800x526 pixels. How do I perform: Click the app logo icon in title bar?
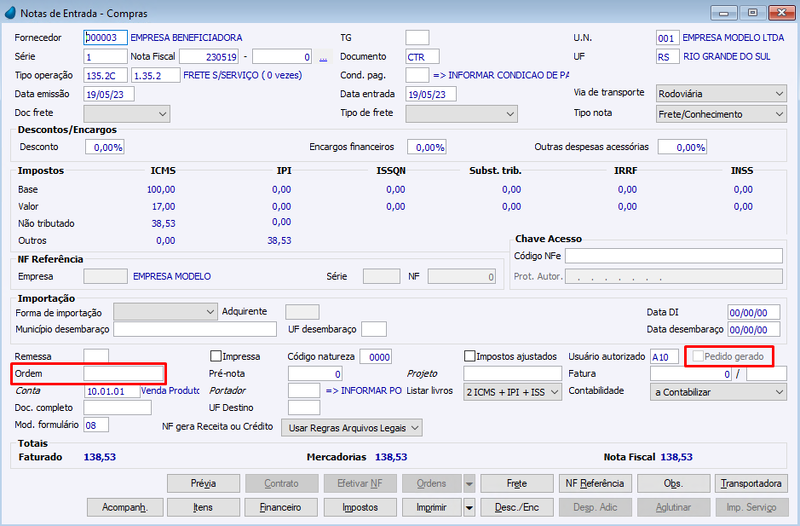(10, 13)
